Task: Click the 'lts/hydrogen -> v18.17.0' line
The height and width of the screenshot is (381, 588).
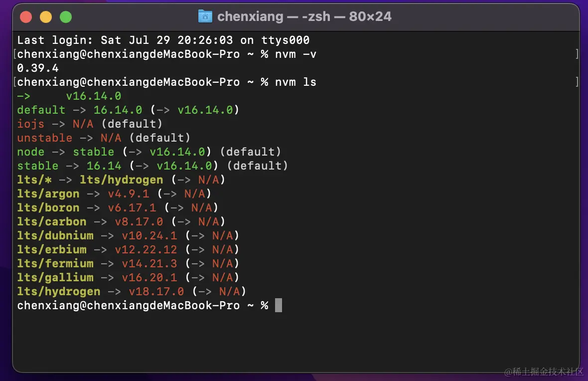Action: pyautogui.click(x=131, y=291)
